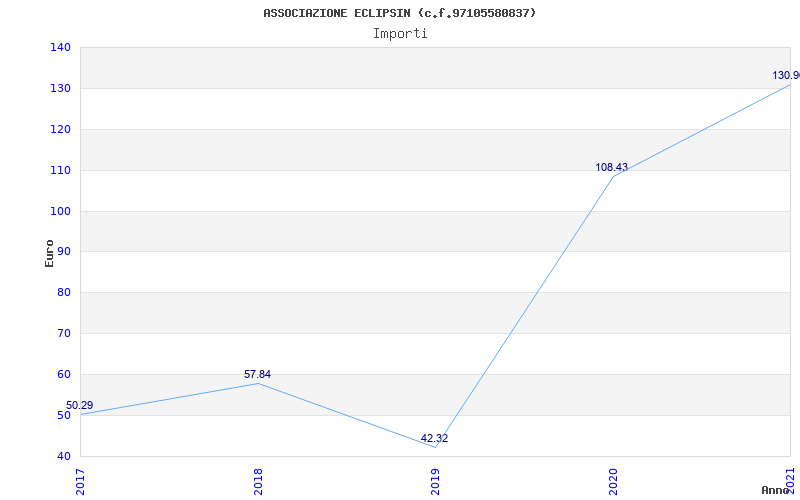Click the 2019 x-axis label
The height and width of the screenshot is (500, 800).
pyautogui.click(x=435, y=482)
